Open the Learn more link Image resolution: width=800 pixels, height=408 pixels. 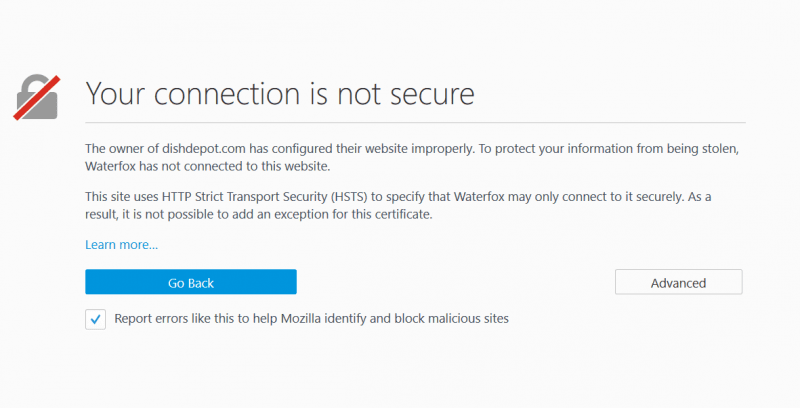121,244
